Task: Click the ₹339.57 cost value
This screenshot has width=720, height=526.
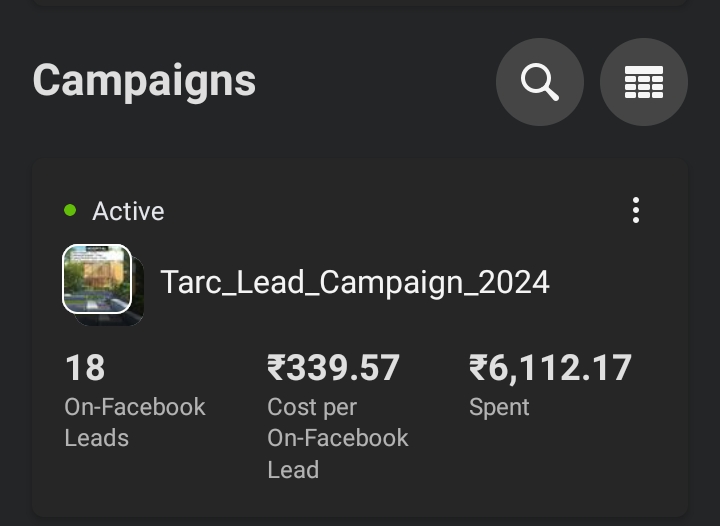Action: [x=333, y=368]
